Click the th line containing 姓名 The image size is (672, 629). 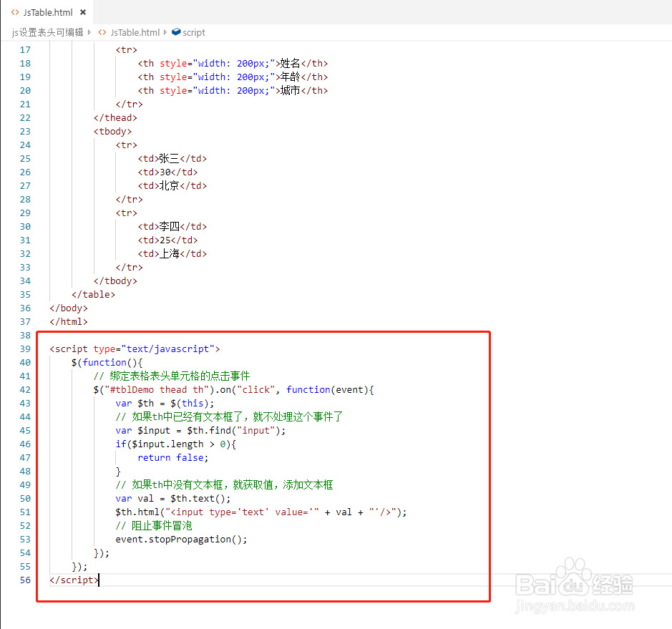233,64
